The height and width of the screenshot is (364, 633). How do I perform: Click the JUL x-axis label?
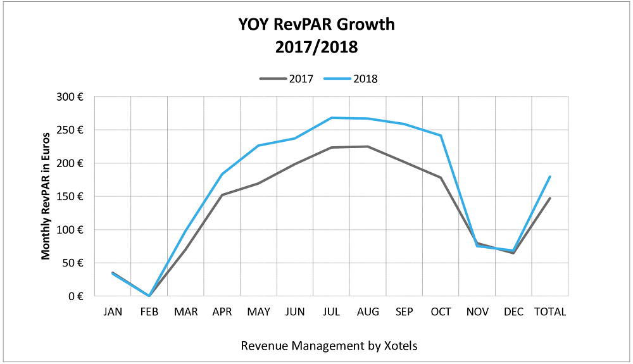332,312
